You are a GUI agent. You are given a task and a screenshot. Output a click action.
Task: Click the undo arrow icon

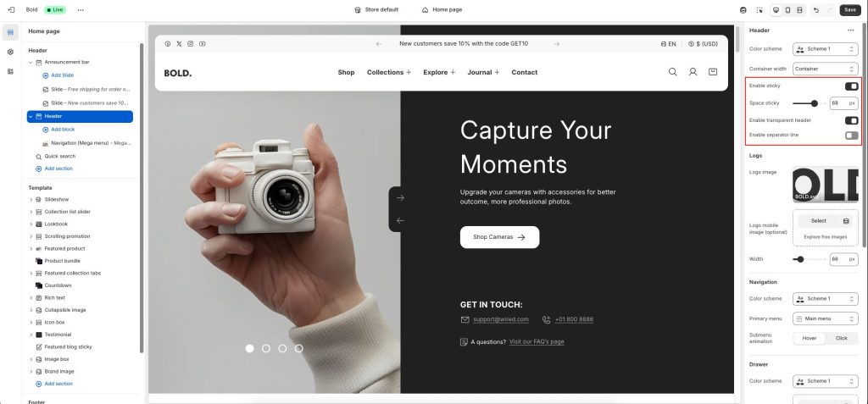tap(816, 10)
